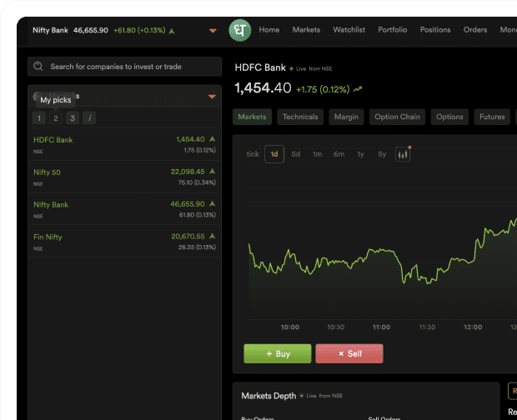This screenshot has height=420, width=517.
Task: Click the Markets Depth heading
Action: click(x=269, y=396)
